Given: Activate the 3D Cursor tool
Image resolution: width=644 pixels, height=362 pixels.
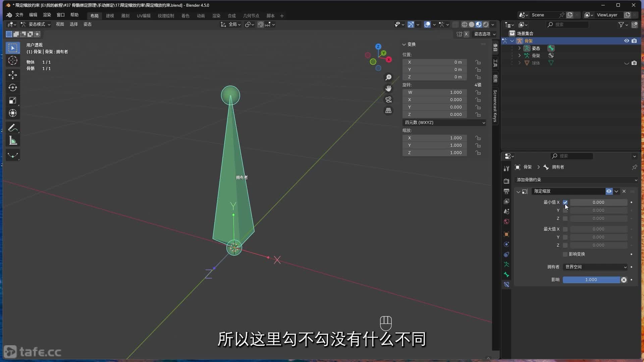Looking at the screenshot, I should coord(13,61).
